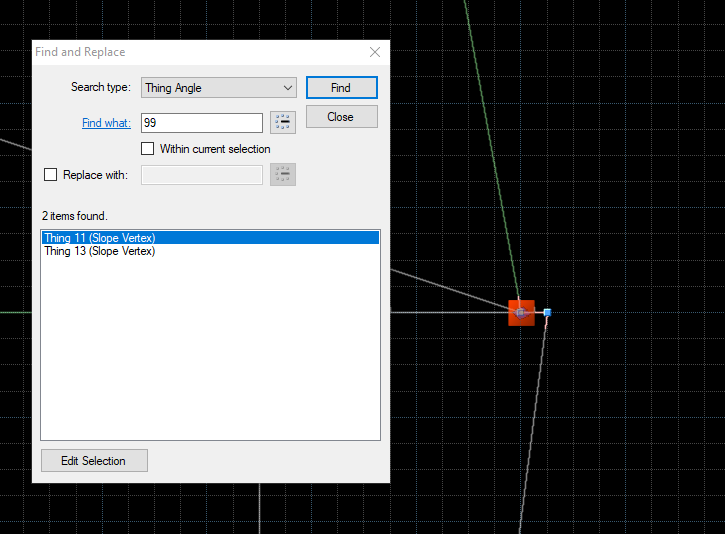Image resolution: width=725 pixels, height=534 pixels.
Task: Close the Find and Replace dialog via X
Action: [375, 52]
